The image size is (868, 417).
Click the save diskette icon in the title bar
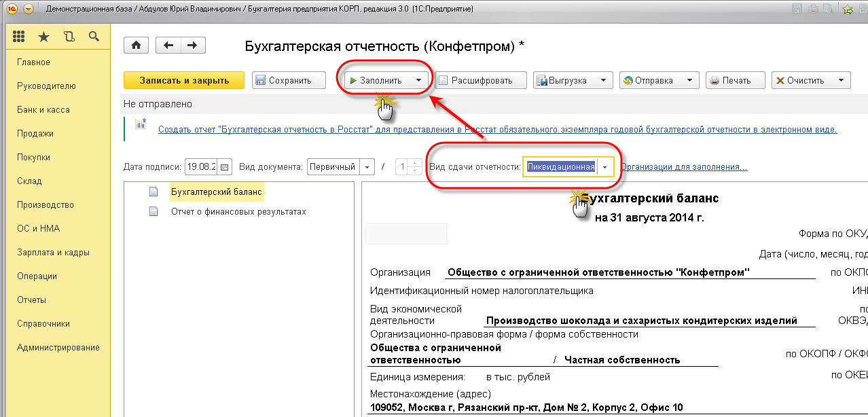[x=797, y=9]
